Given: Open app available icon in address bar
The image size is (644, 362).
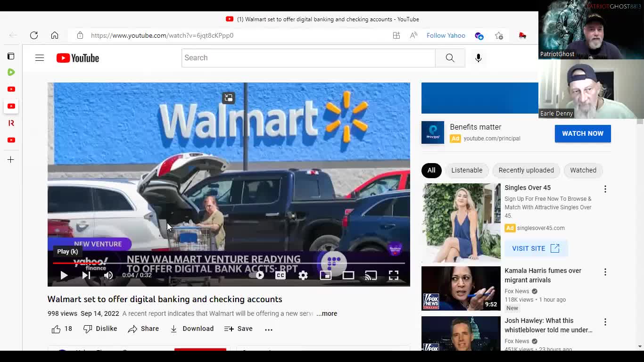Looking at the screenshot, I should point(396,35).
